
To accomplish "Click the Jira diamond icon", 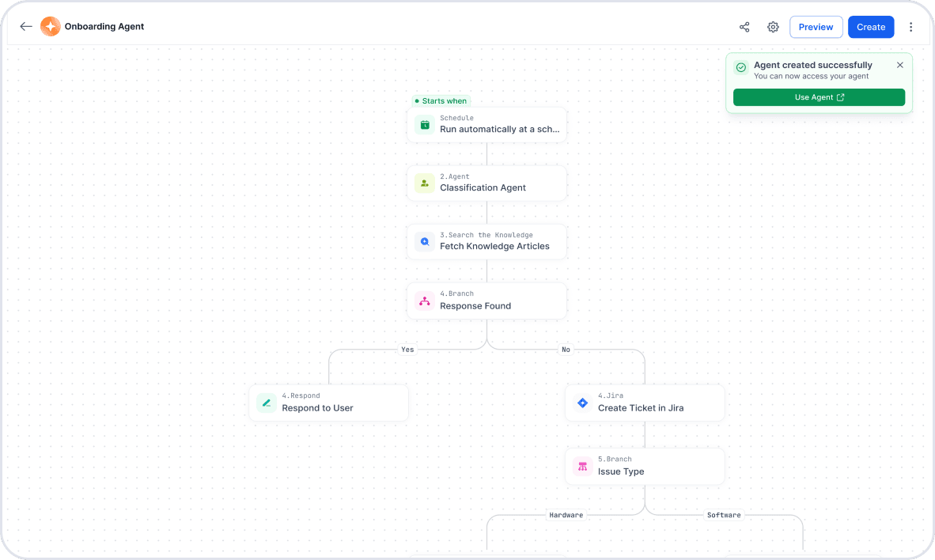I will click(583, 403).
